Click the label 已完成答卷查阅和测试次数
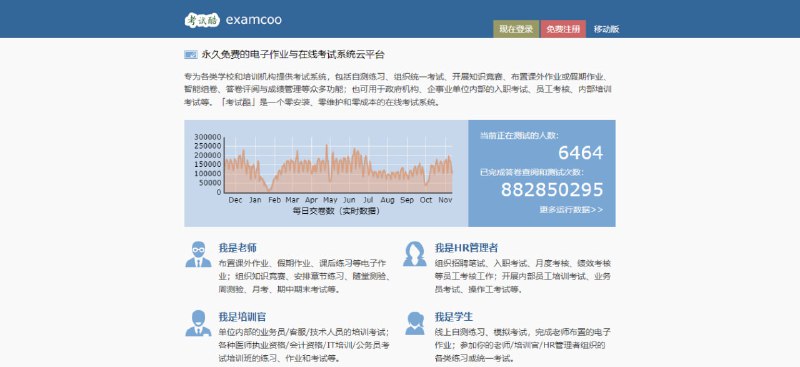This screenshot has width=800, height=367. (x=532, y=172)
